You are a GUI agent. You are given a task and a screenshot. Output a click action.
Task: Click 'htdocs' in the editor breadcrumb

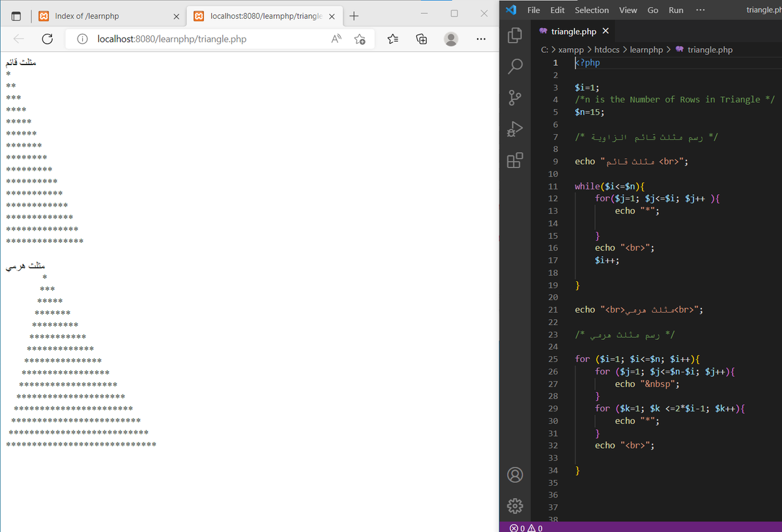pos(607,49)
